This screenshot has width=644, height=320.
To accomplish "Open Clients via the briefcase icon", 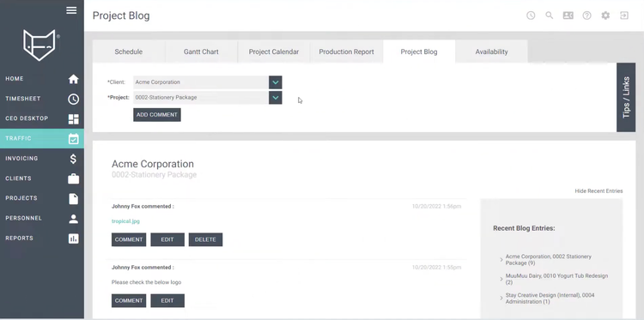I will point(74,178).
